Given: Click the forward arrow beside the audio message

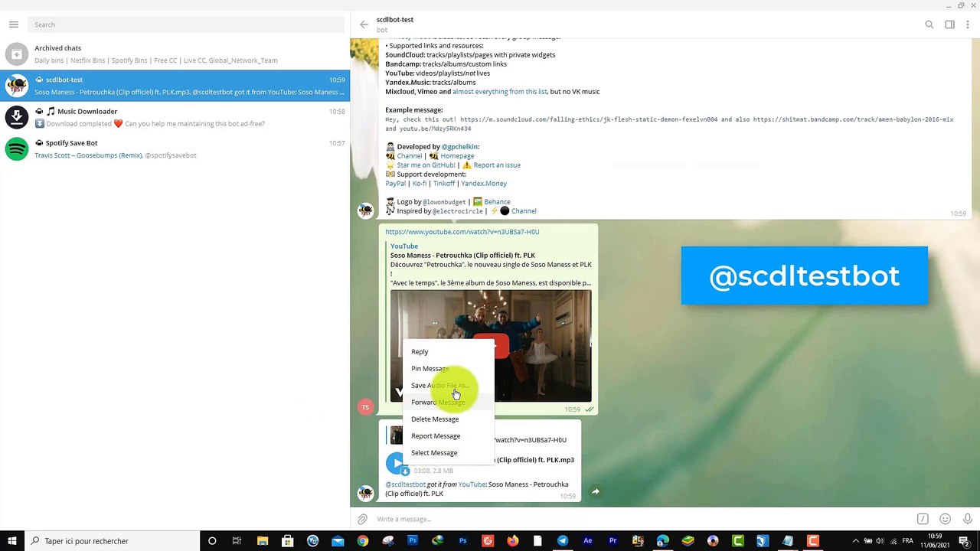Looking at the screenshot, I should (596, 491).
